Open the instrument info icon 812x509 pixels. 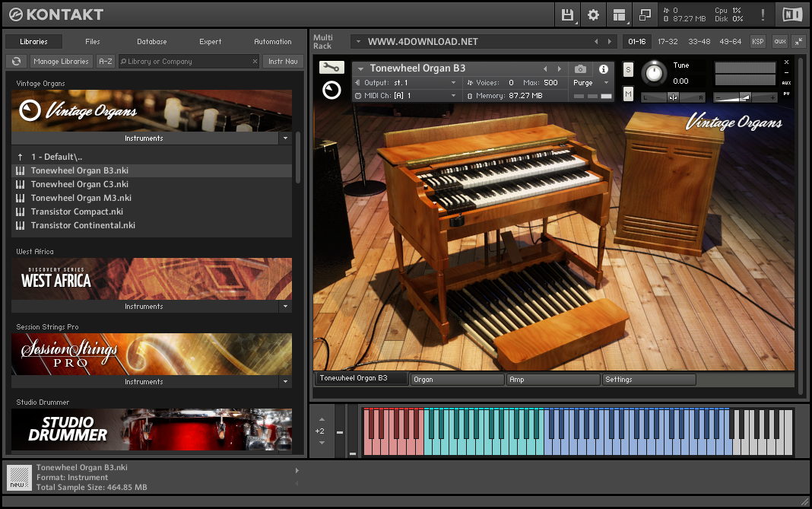[603, 68]
